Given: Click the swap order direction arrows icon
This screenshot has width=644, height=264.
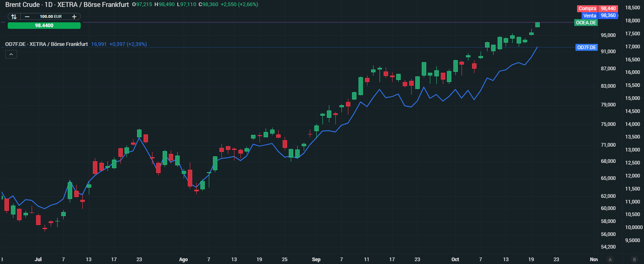Looking at the screenshot, I should pyautogui.click(x=14, y=17).
